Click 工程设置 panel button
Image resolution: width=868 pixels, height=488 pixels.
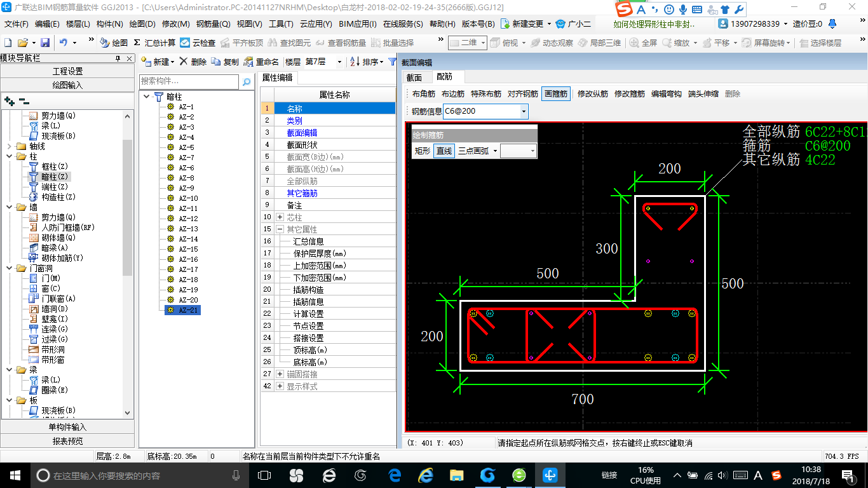tap(67, 71)
